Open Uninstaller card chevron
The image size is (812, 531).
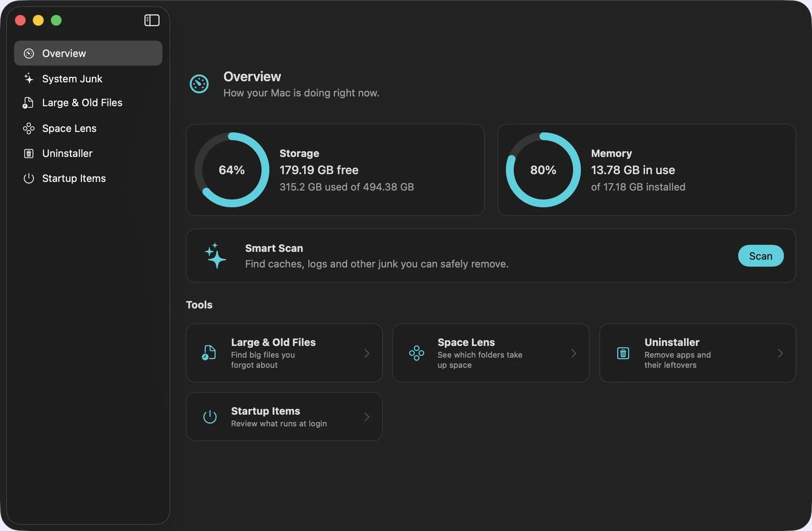[780, 353]
